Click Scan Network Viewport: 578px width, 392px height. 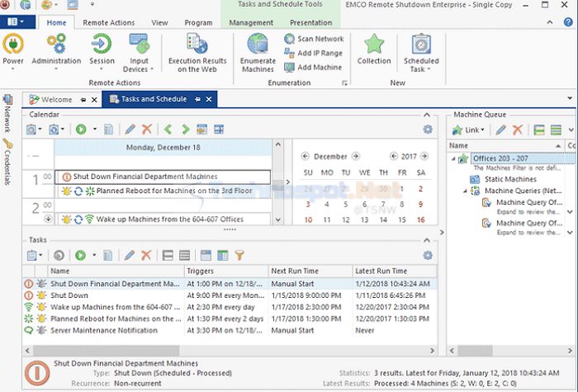pos(314,39)
